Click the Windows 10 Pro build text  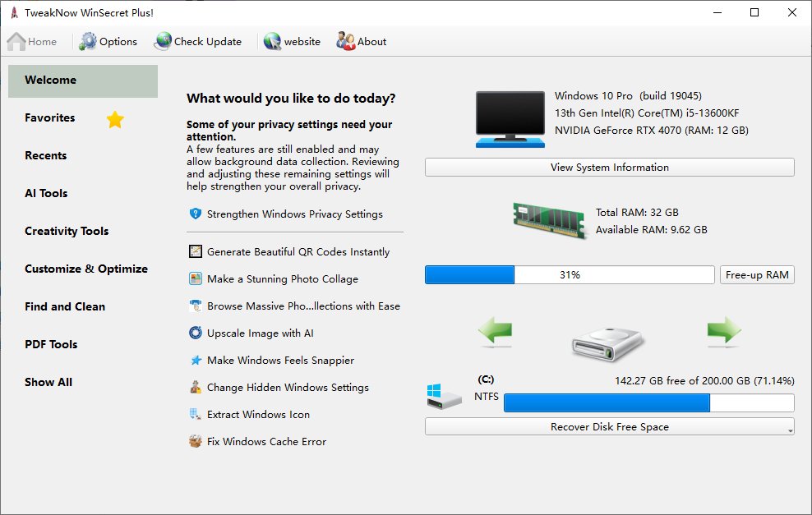pos(628,96)
